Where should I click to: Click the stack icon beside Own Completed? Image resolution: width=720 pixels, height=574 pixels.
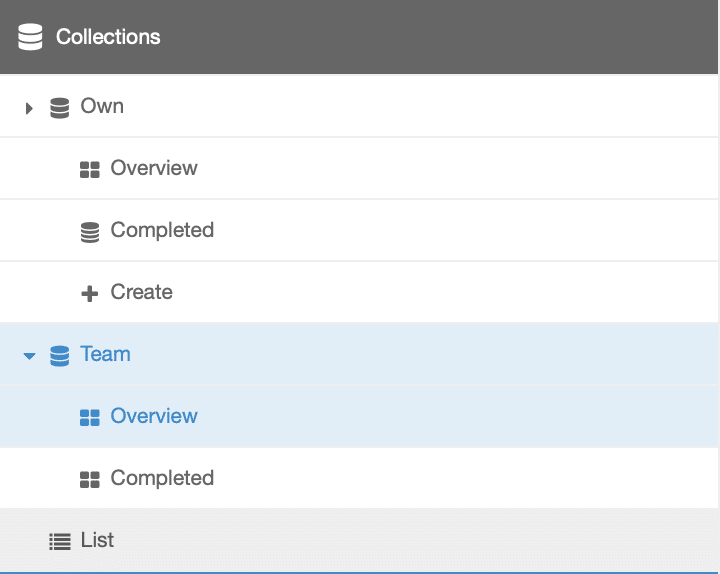[x=90, y=231]
